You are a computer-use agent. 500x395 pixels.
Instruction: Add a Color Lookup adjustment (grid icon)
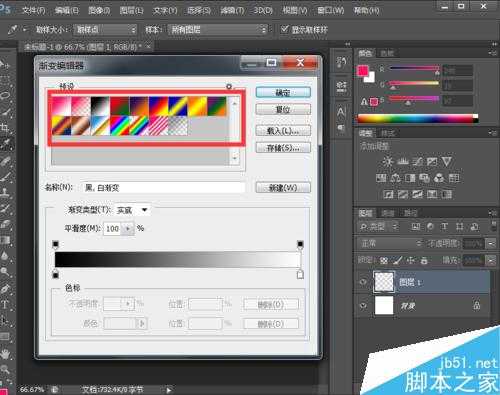click(454, 178)
